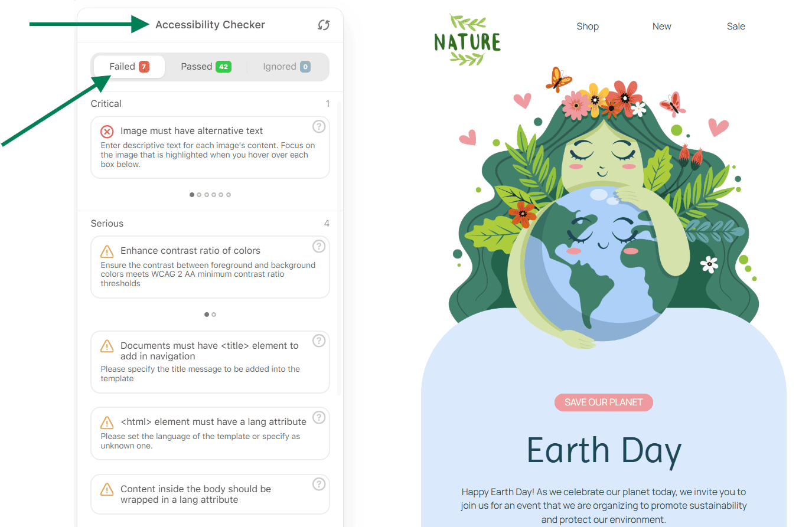Viewport: 812px width, 527px height.
Task: Open help for 'Image must have alternative text'
Action: point(318,126)
